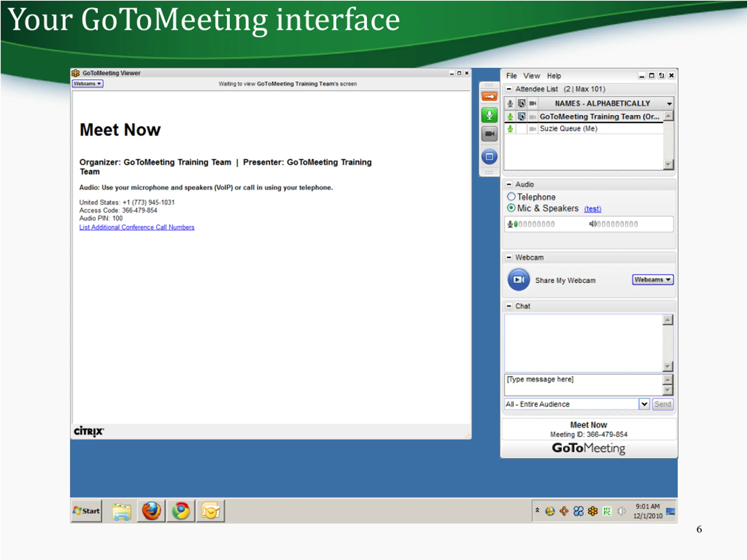Open the File menu
747x560 pixels.
511,76
